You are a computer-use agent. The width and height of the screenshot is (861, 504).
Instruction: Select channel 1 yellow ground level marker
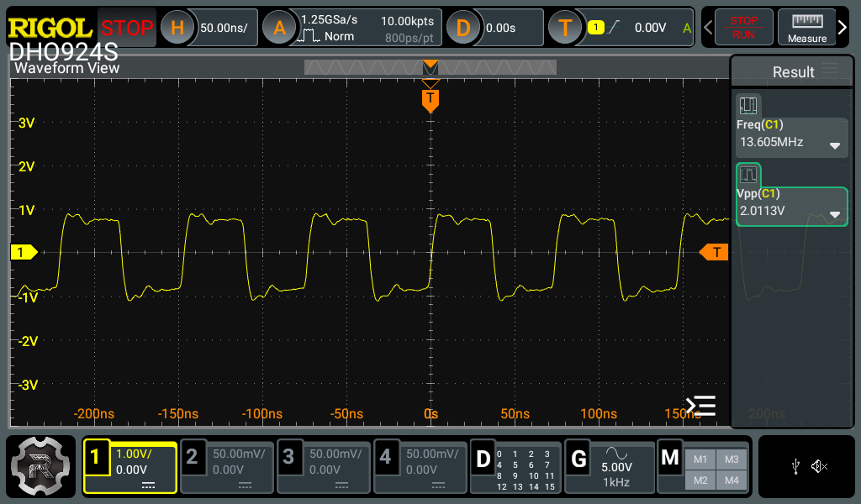(24, 252)
